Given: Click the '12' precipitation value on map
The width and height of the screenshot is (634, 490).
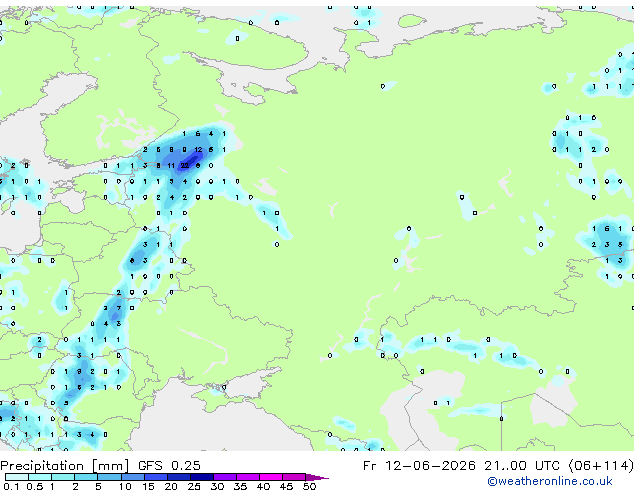Looking at the screenshot, I should tap(198, 150).
